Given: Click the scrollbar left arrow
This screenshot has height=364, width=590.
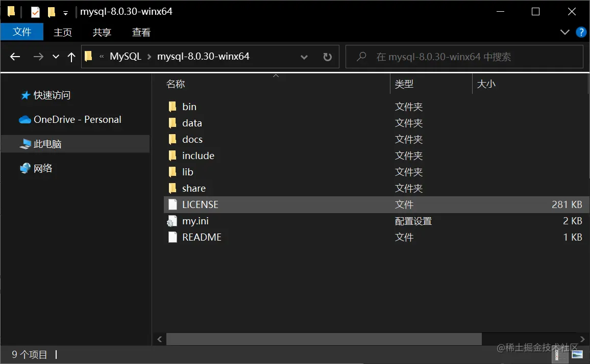Looking at the screenshot, I should tap(160, 339).
